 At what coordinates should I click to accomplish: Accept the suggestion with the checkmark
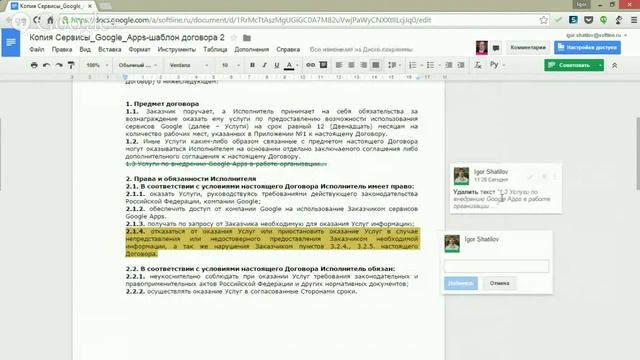point(530,176)
